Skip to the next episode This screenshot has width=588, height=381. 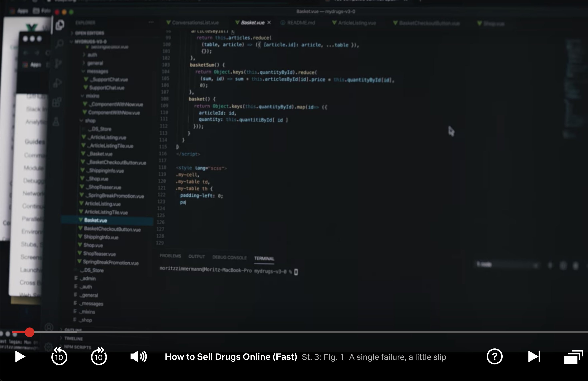[x=533, y=357]
